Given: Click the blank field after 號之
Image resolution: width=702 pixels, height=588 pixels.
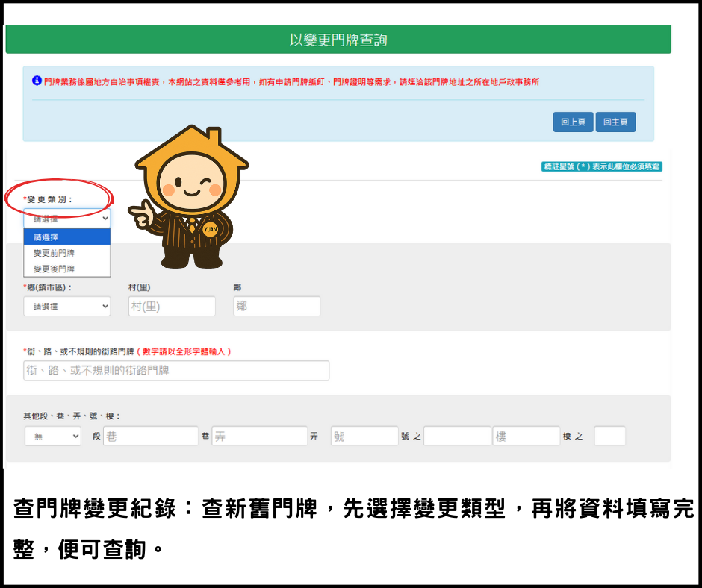Looking at the screenshot, I should point(457,437).
